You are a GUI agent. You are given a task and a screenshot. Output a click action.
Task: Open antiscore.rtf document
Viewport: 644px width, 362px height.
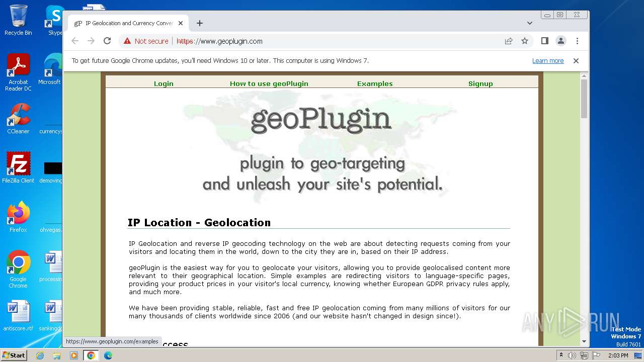point(18,316)
